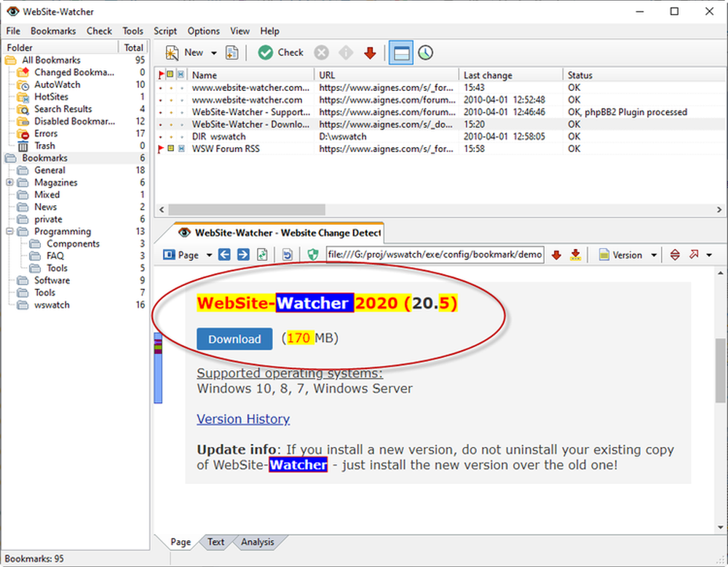This screenshot has width=728, height=567.
Task: Select the clock icon in the toolbar
Action: coord(425,52)
